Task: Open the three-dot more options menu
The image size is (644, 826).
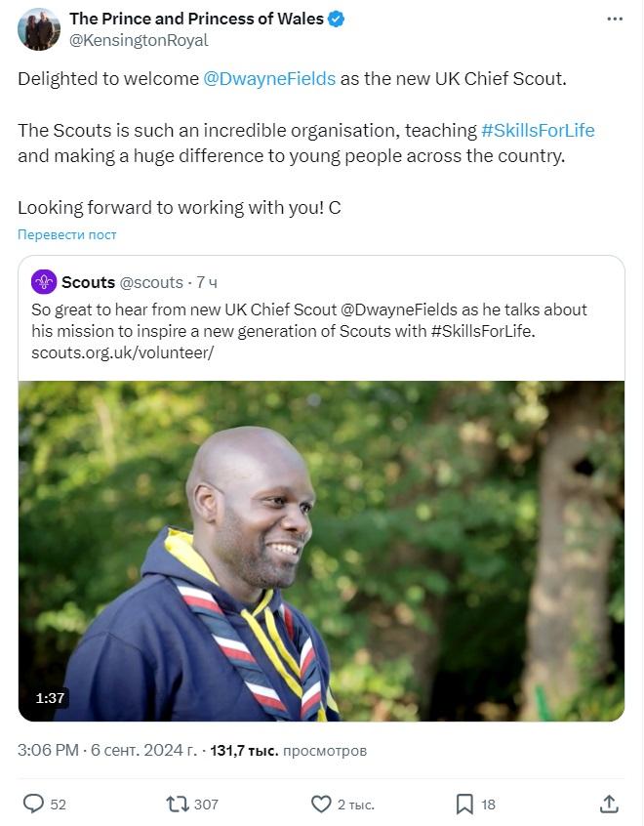Action: pos(614,20)
